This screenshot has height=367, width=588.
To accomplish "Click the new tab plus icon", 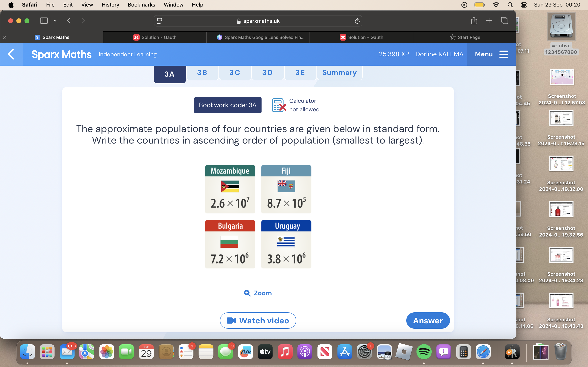I will click(x=489, y=21).
